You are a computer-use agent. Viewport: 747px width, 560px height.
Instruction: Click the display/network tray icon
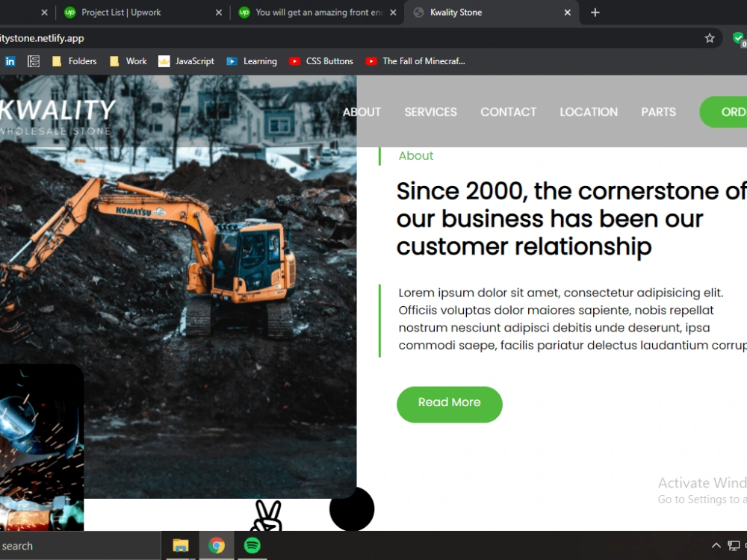734,546
